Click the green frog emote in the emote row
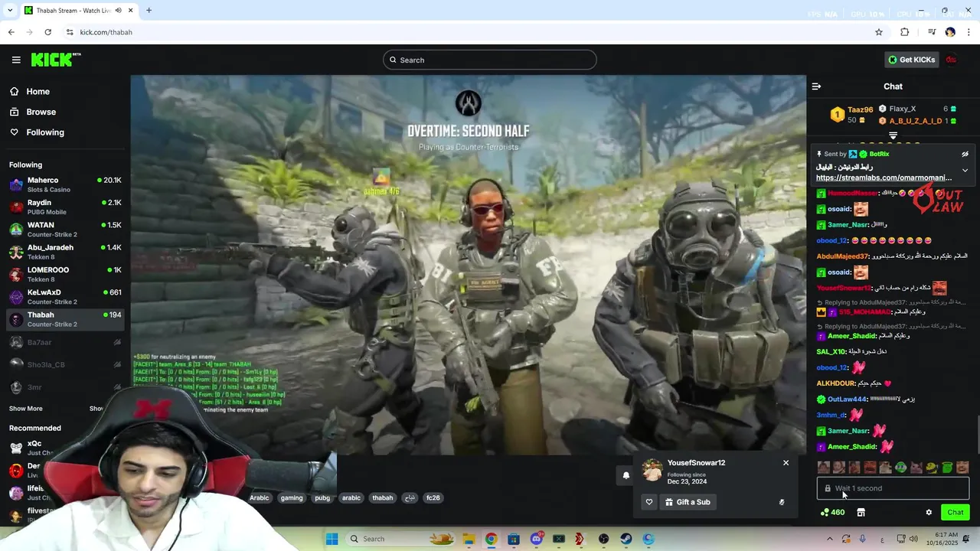 (x=901, y=467)
